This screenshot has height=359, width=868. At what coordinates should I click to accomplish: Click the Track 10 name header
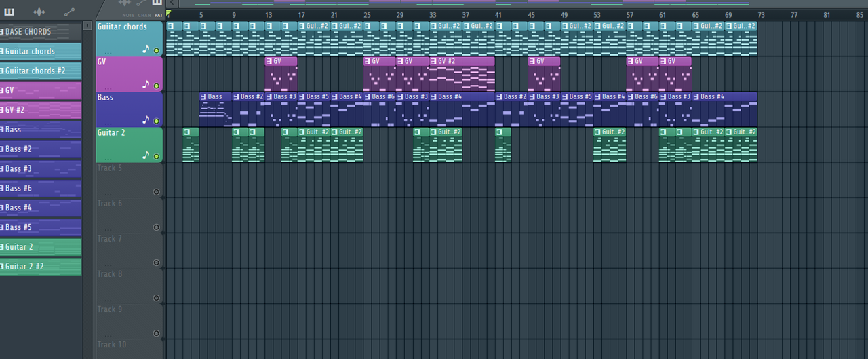[112, 344]
